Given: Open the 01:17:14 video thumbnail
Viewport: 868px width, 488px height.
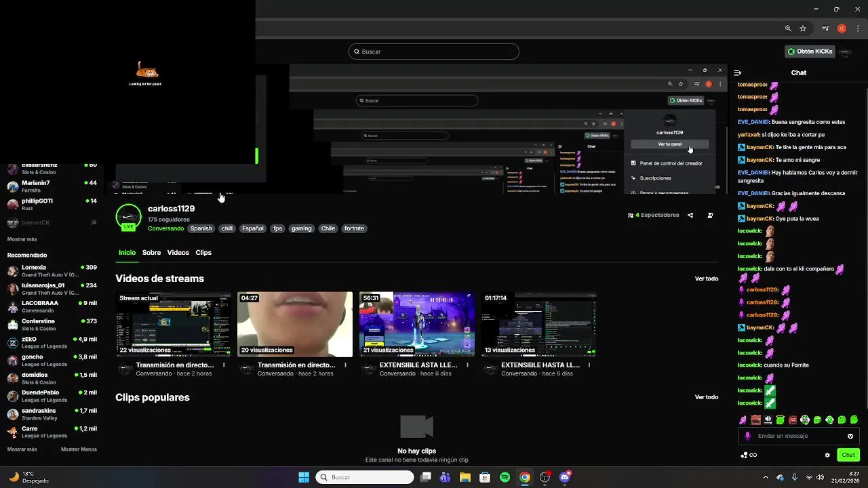Looking at the screenshot, I should click(x=539, y=325).
